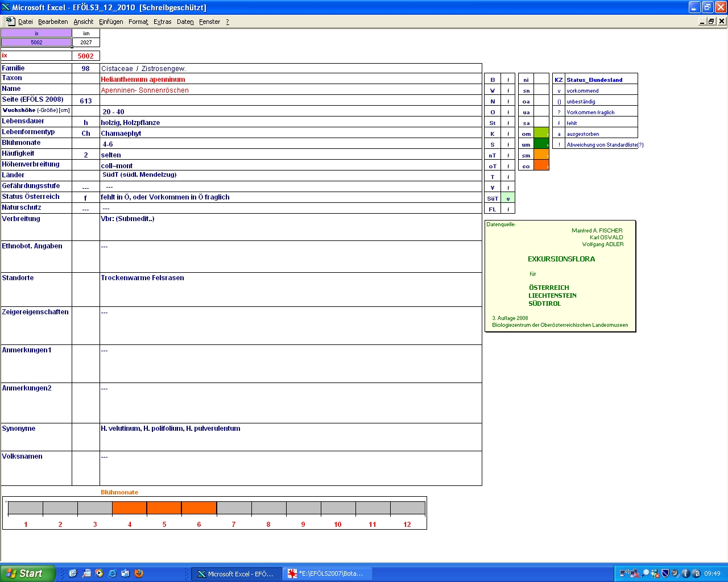Select the green SüT status cell 'v'

pyautogui.click(x=508, y=198)
